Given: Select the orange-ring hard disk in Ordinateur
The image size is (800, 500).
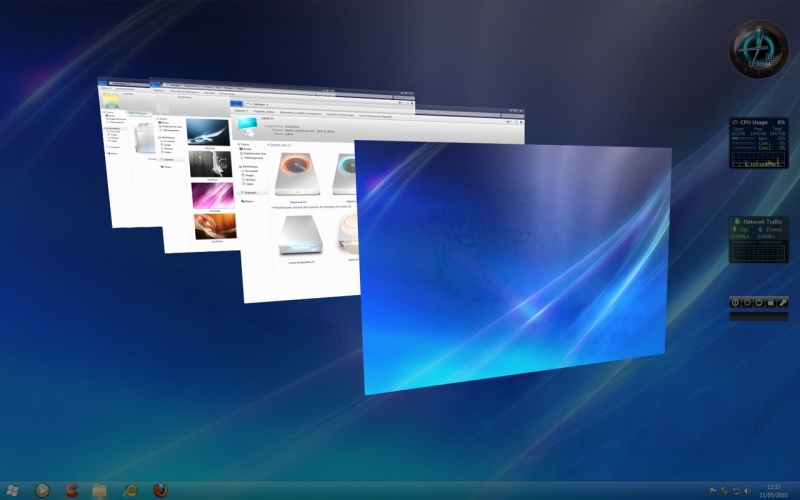Looking at the screenshot, I should point(298,175).
